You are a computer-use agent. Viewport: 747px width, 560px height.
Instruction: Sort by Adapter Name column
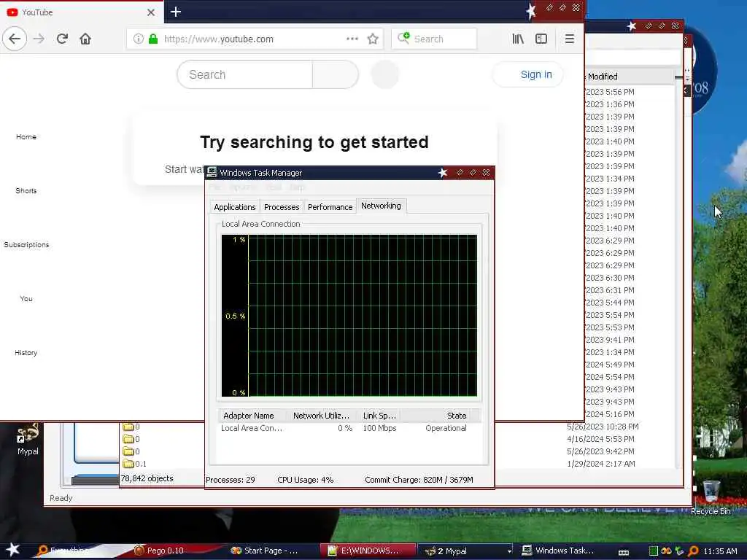coord(252,415)
